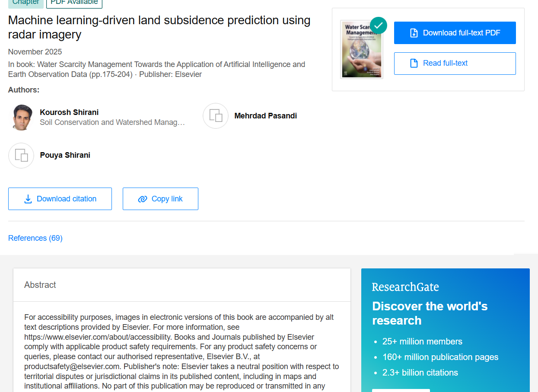Click the ResearchGate logo in the promo panel
This screenshot has height=392, width=538.
tap(405, 287)
